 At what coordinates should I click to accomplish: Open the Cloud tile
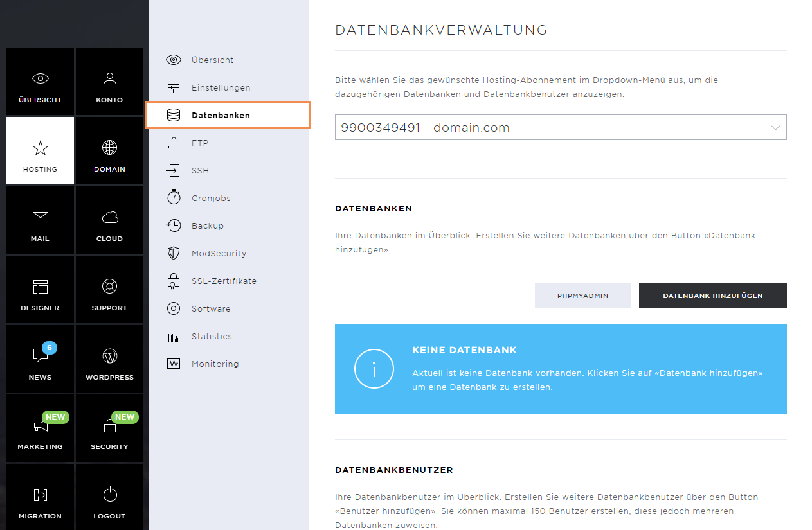(x=109, y=220)
